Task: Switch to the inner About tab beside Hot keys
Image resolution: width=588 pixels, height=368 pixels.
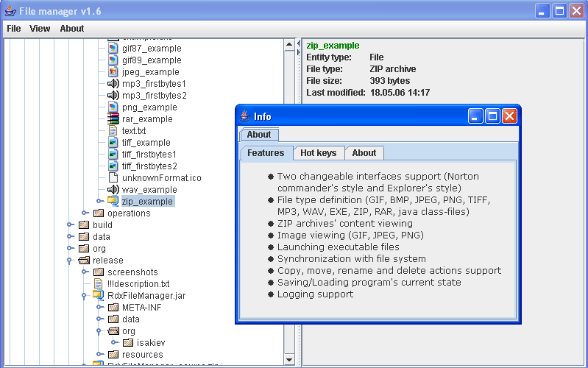Action: point(364,152)
